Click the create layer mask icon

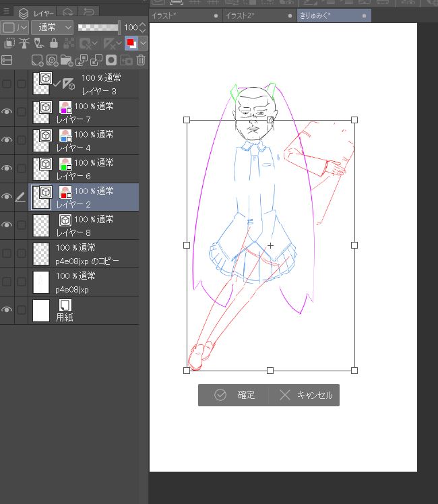click(x=111, y=60)
